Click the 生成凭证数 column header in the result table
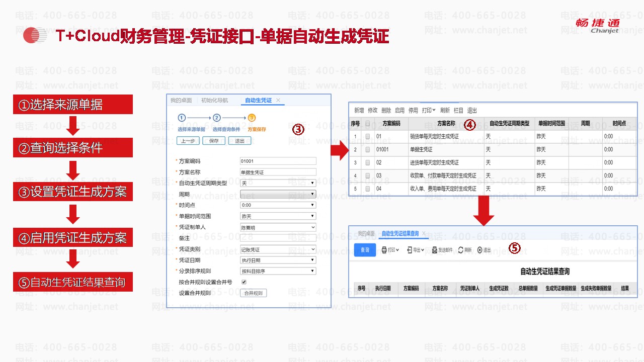 pos(499,289)
